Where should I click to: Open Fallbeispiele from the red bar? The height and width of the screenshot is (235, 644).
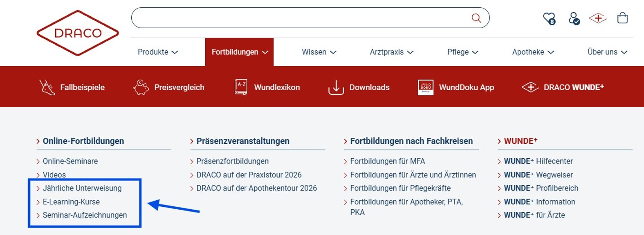[82, 87]
